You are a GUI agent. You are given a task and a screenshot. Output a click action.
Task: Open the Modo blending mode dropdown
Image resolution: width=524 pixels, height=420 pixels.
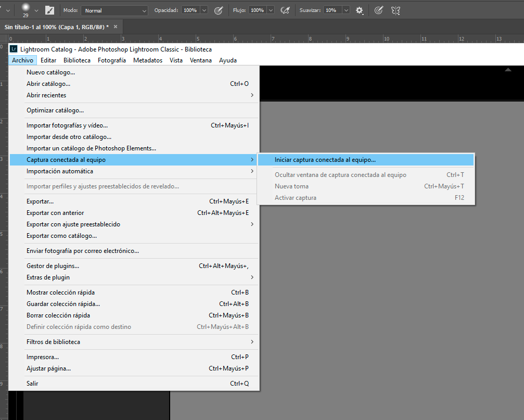114,10
